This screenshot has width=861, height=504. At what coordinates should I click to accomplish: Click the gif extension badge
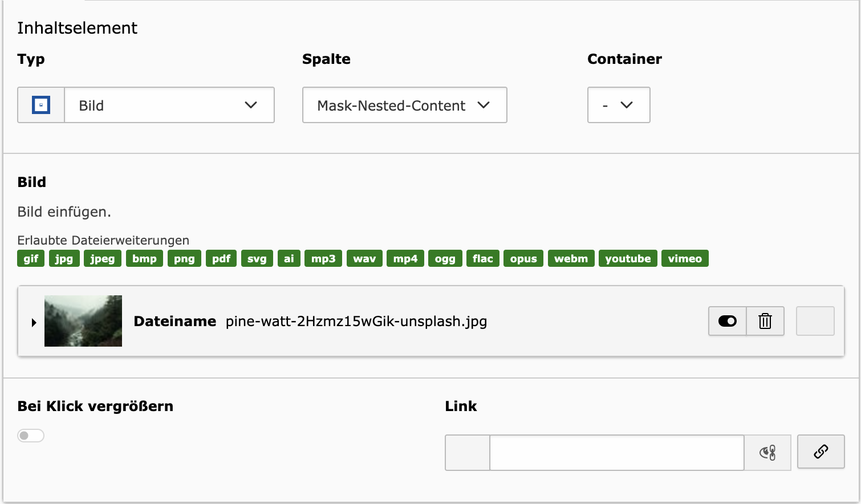point(31,258)
